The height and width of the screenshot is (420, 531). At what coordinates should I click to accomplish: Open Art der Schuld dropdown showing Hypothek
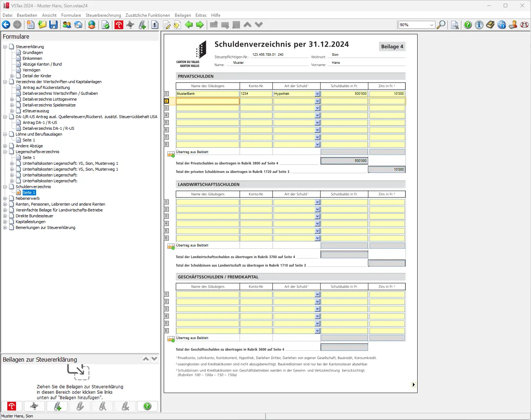[317, 94]
